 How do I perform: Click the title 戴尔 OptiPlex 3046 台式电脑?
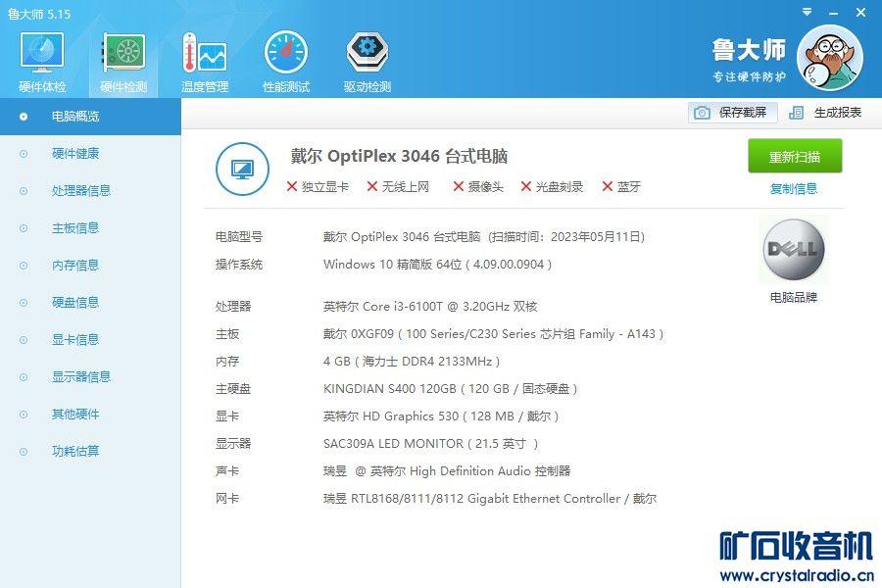(399, 156)
